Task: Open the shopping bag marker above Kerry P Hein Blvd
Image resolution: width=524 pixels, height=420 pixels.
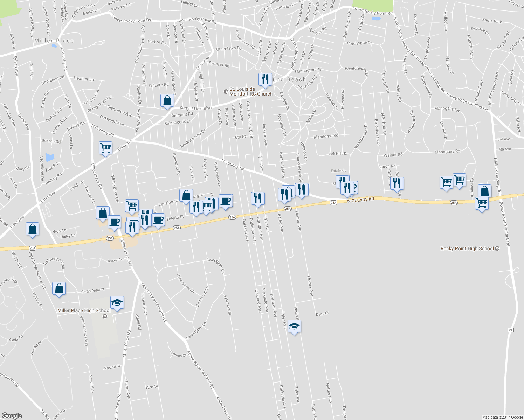Action: (167, 100)
